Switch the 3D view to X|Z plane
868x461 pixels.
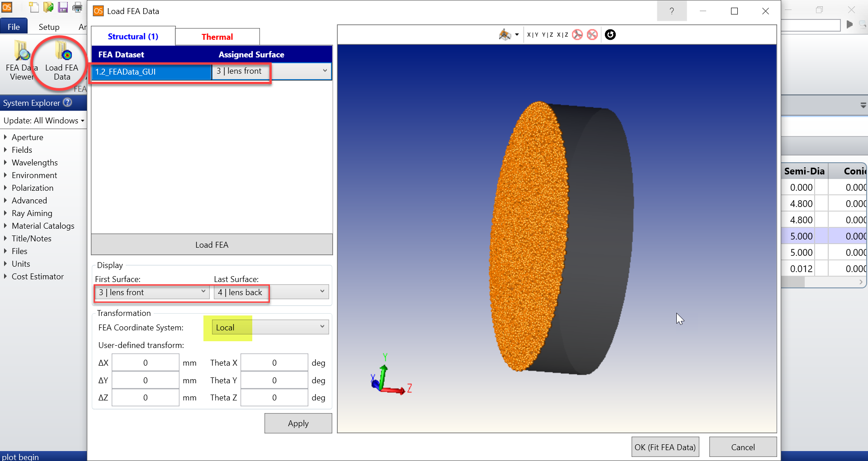point(562,35)
